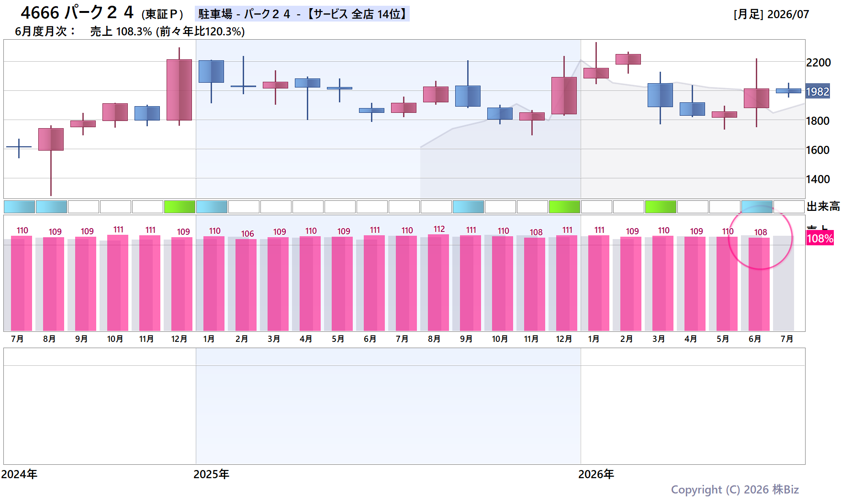852x504 pixels.
Task: Click the 1982 current price tag
Action: (x=818, y=91)
